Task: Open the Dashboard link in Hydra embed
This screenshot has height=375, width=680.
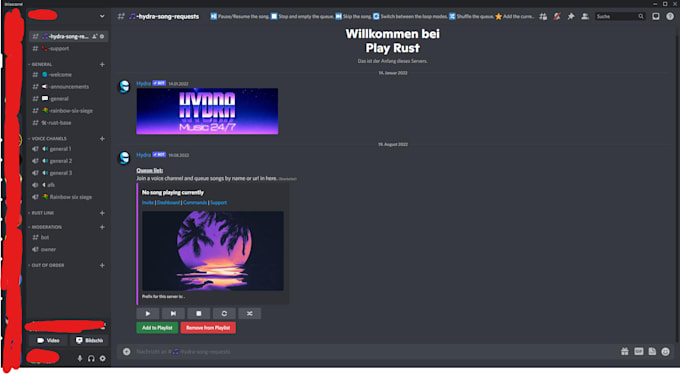Action: tap(168, 202)
